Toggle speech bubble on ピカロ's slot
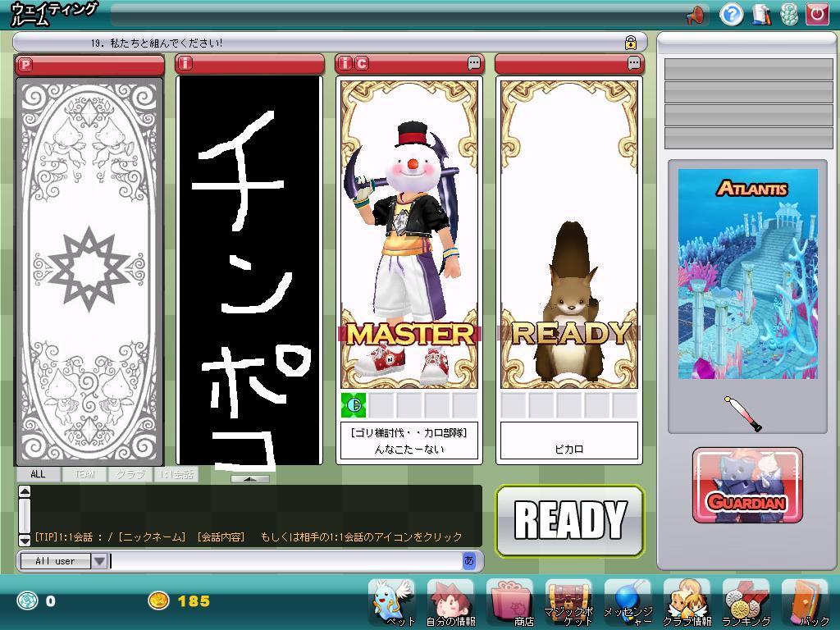Screen dimensions: 840x630 [x=634, y=63]
